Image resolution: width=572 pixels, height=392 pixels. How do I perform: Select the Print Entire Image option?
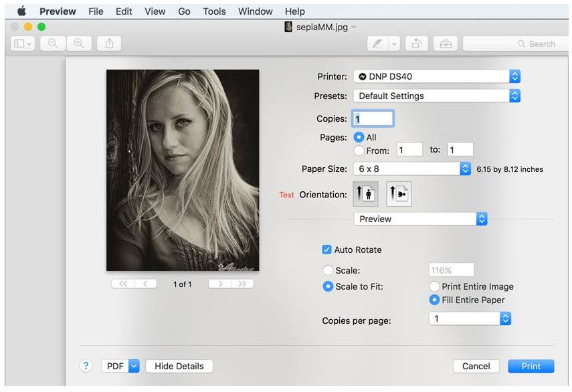tap(434, 286)
